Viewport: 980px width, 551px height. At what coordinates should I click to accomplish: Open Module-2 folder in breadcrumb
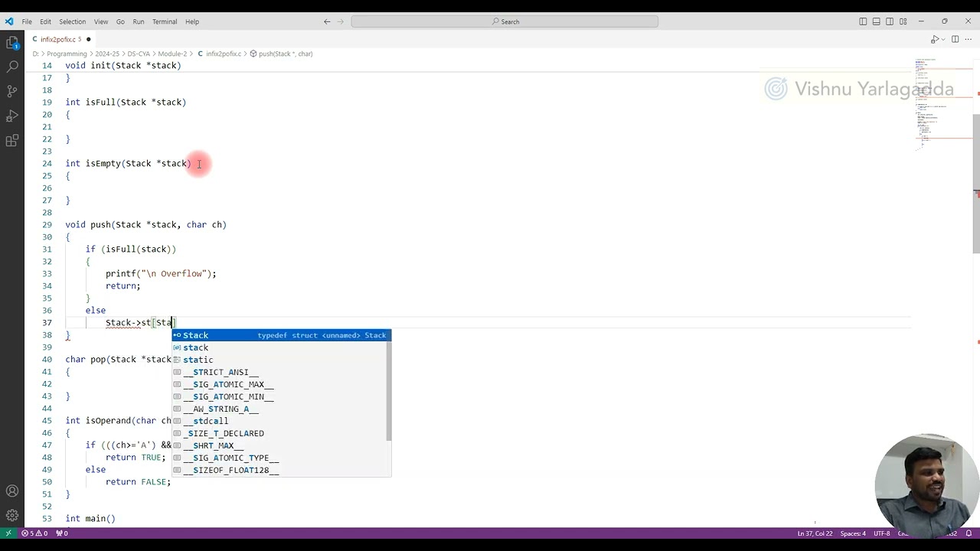pyautogui.click(x=172, y=54)
